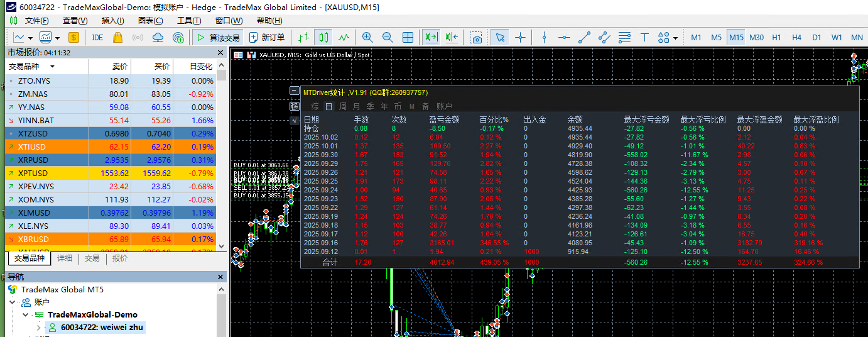
Task: Click the 2025.09.16 row in statistics table
Action: pyautogui.click(x=578, y=242)
